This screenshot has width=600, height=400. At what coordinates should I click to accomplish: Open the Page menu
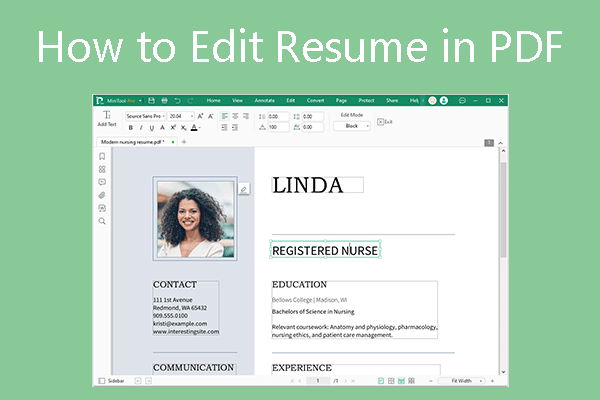[341, 100]
